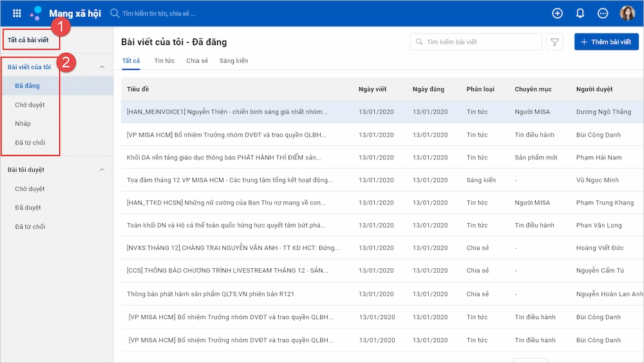Viewport: 644px width, 363px height.
Task: Select the Sáng kiến tab
Action: [x=234, y=61]
